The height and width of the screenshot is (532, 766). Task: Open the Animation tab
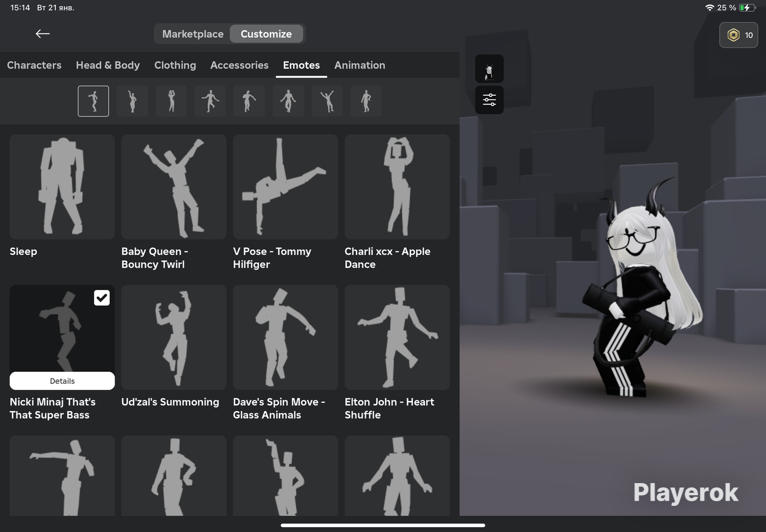(360, 65)
